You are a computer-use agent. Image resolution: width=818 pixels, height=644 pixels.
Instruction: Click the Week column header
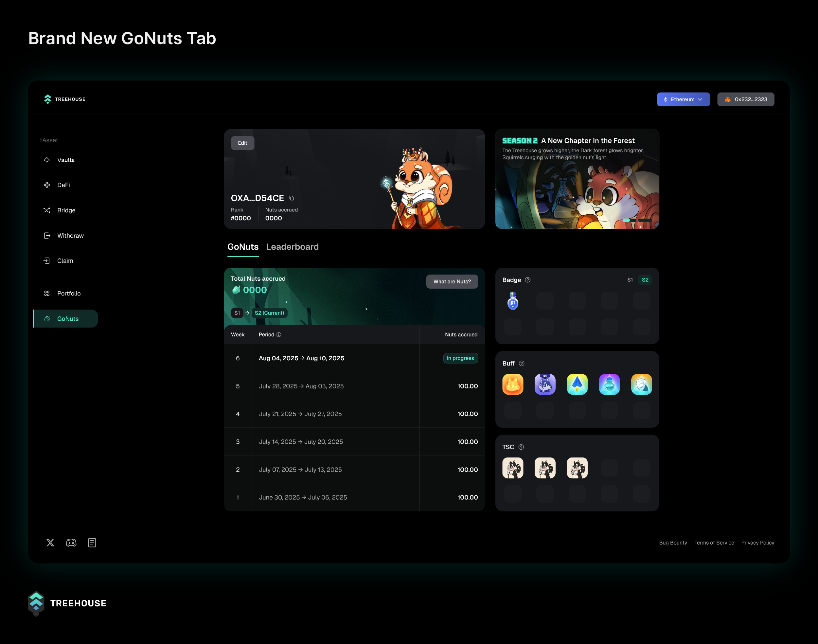238,334
